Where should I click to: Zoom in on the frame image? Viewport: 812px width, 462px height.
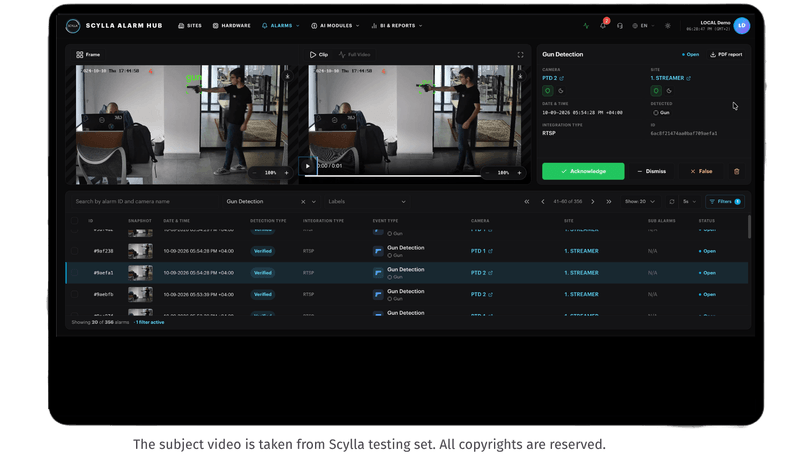(x=286, y=172)
